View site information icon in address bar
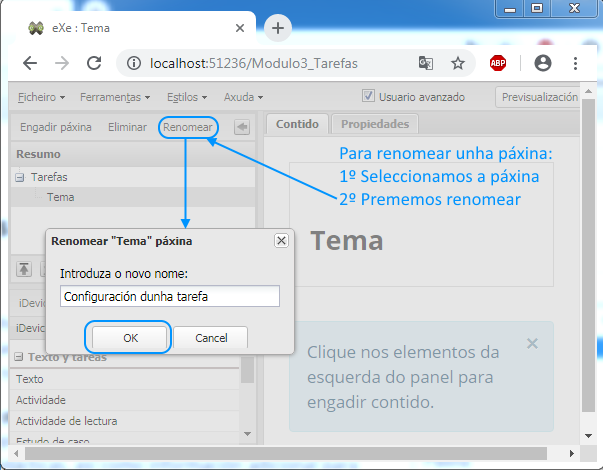The width and height of the screenshot is (603, 470). click(134, 63)
